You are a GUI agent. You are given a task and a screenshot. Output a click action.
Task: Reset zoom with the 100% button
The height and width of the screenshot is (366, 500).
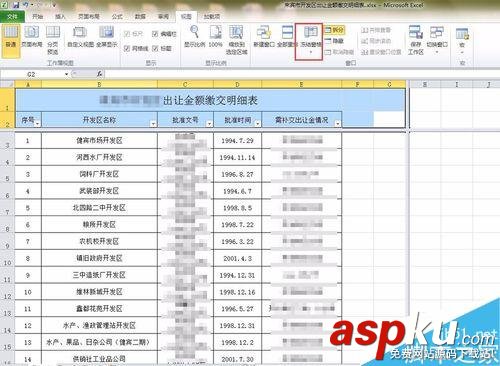215,36
